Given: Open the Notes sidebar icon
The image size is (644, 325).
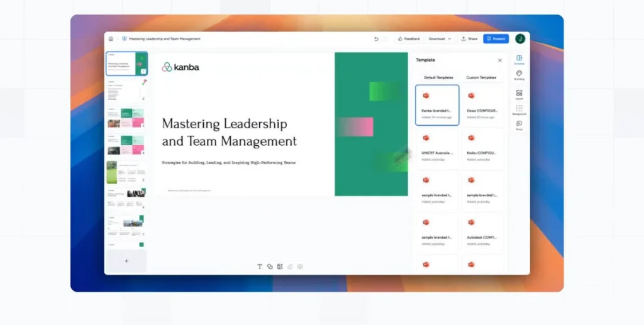Looking at the screenshot, I should (519, 125).
